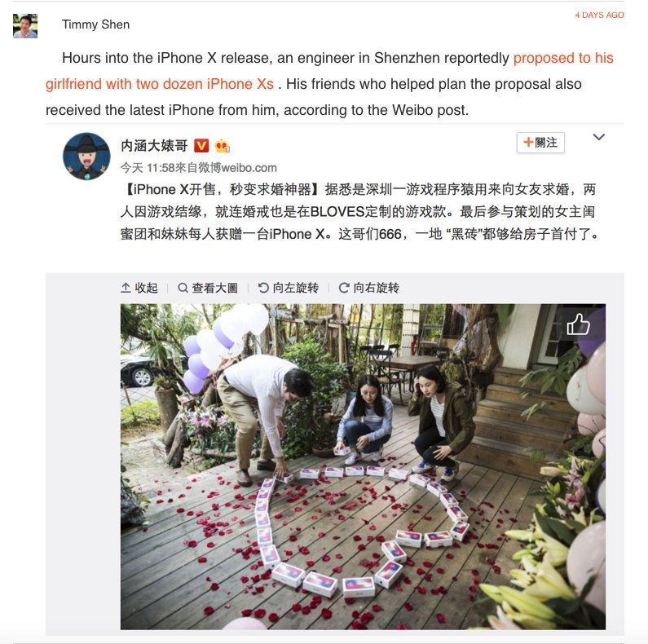Click the magnifier 查看大图 icon
This screenshot has height=644, width=648.
pos(183,287)
